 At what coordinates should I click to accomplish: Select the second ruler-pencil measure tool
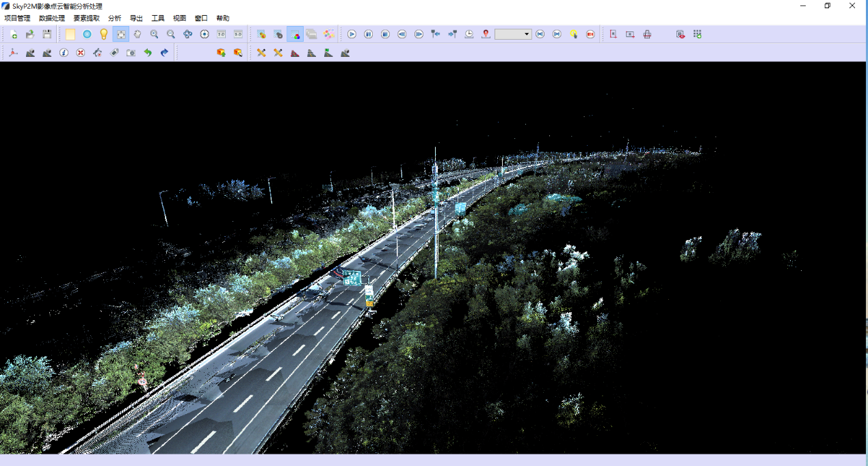[278, 53]
